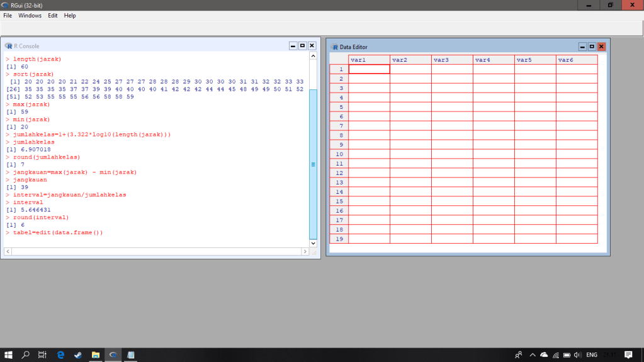Show hidden system tray icons
The image size is (644, 362).
[532, 355]
